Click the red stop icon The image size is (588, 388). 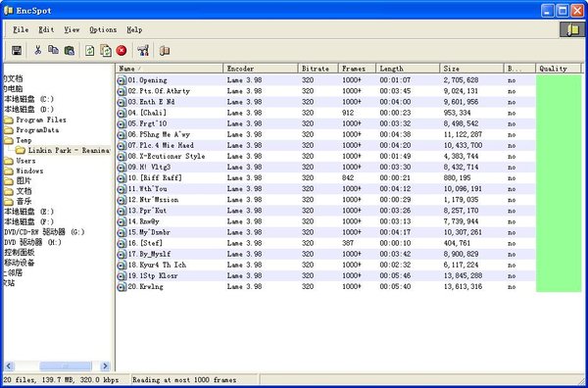122,51
